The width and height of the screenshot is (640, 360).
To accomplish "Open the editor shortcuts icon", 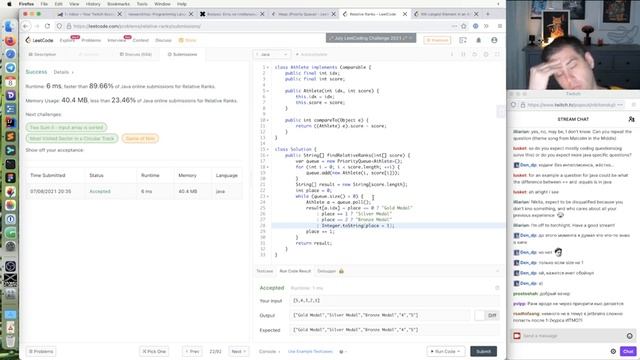I will click(x=463, y=54).
